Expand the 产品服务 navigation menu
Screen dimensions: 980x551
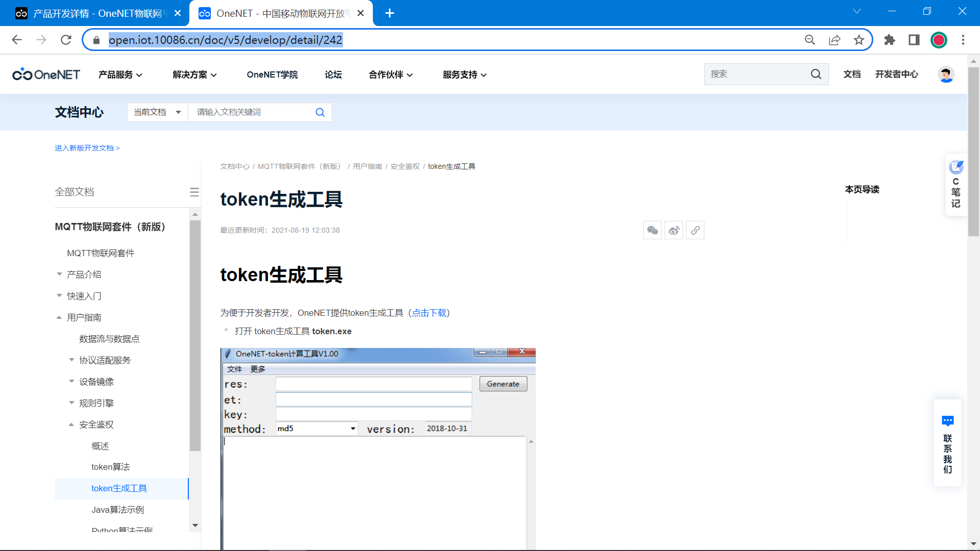pyautogui.click(x=120, y=74)
